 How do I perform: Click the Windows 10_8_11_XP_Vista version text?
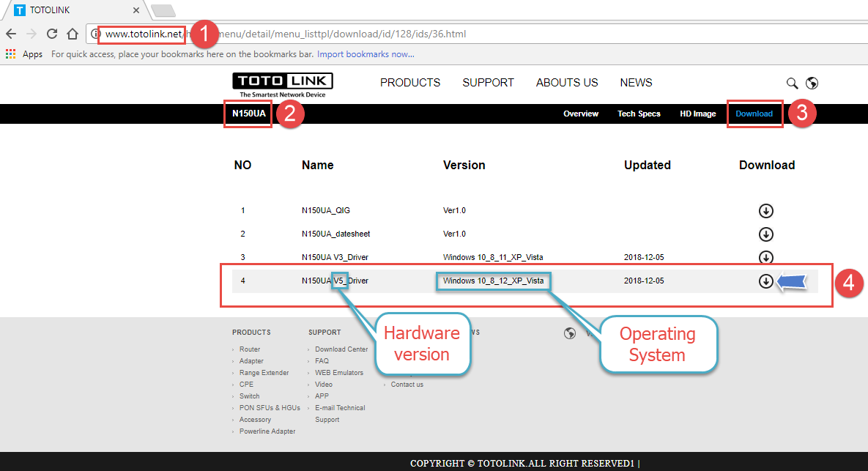493,257
